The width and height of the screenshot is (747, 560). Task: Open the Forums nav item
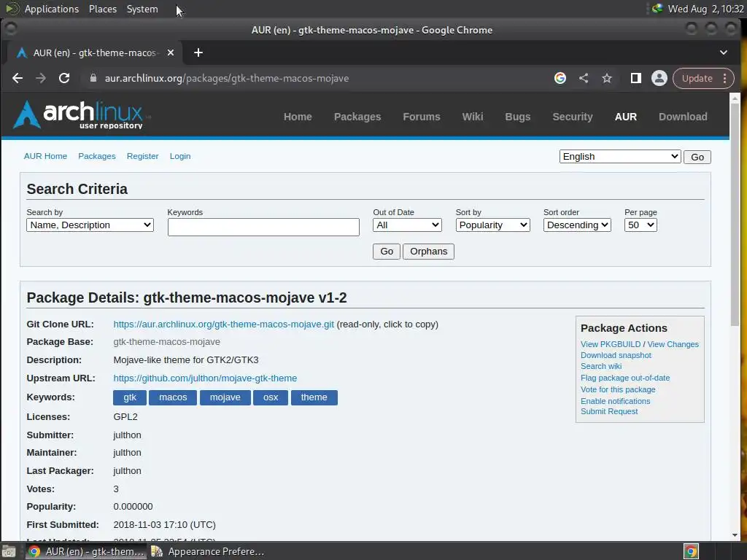pos(422,117)
